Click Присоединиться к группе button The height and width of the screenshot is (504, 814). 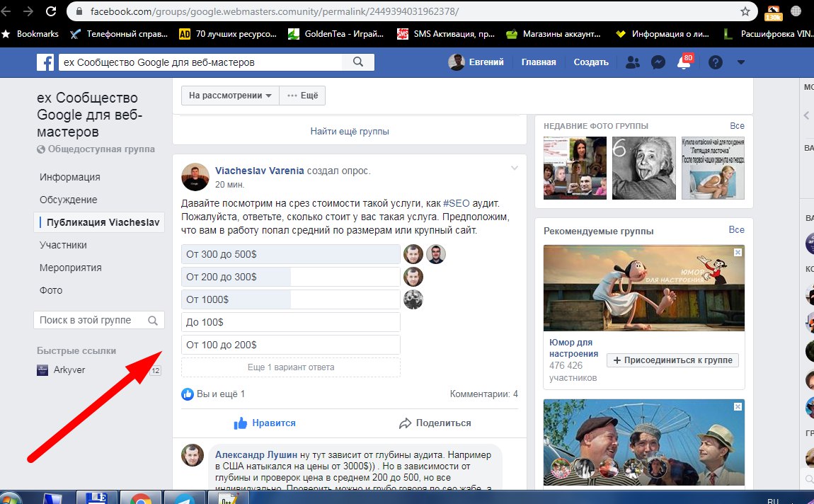pyautogui.click(x=673, y=360)
